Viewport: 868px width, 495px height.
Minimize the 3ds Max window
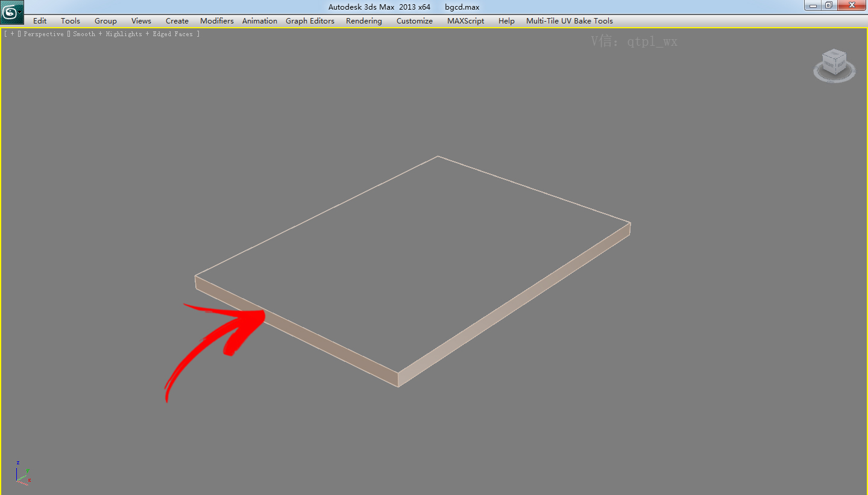(x=814, y=5)
